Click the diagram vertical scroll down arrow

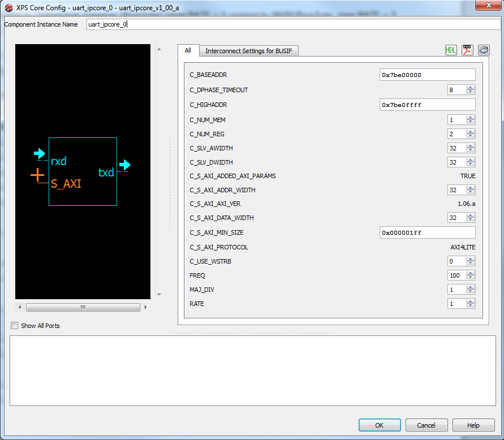(159, 295)
